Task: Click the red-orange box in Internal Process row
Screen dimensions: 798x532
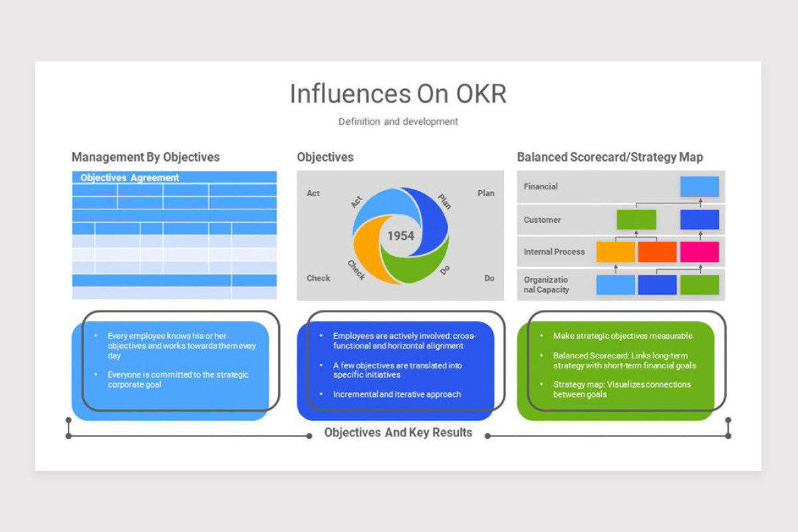Action: [657, 252]
